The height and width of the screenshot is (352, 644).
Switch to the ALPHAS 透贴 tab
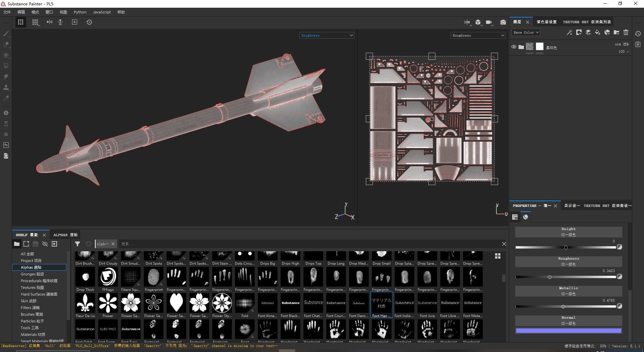(65, 235)
